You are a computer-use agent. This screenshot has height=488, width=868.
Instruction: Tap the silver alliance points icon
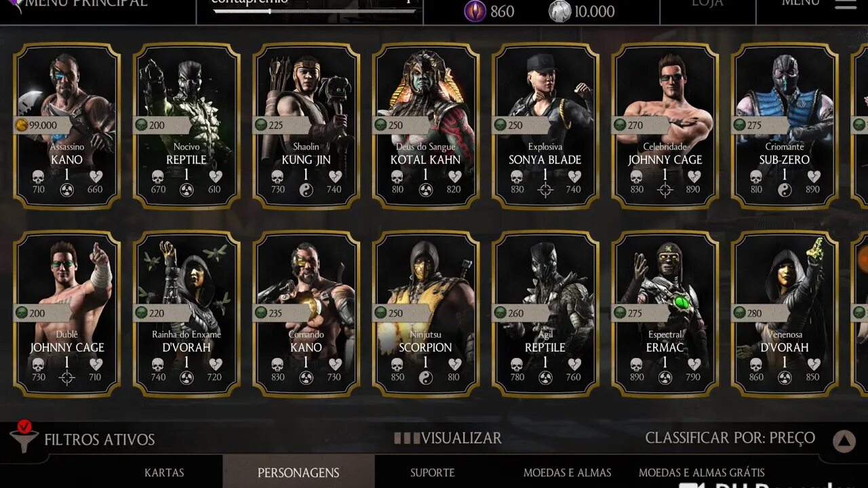point(559,11)
